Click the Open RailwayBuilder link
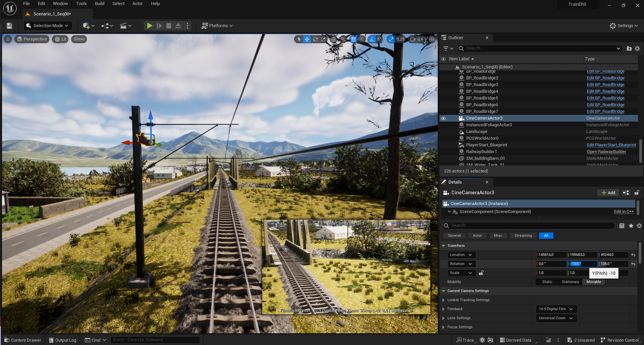The image size is (644, 345). (606, 152)
